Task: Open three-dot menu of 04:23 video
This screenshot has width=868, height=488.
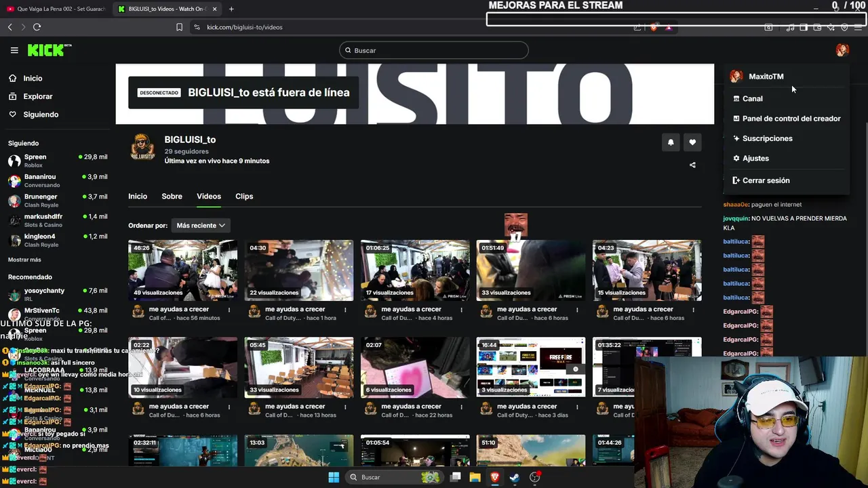Action: [693, 310]
